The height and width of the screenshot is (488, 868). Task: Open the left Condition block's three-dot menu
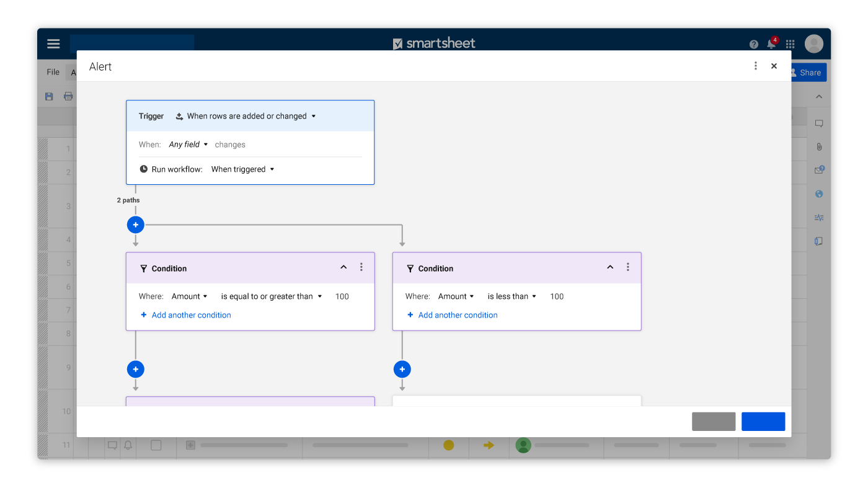point(361,267)
